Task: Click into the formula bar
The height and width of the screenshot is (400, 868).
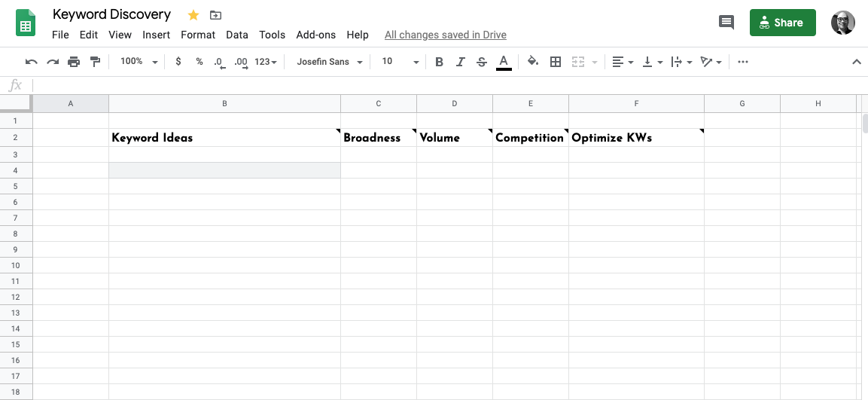Action: tap(449, 85)
